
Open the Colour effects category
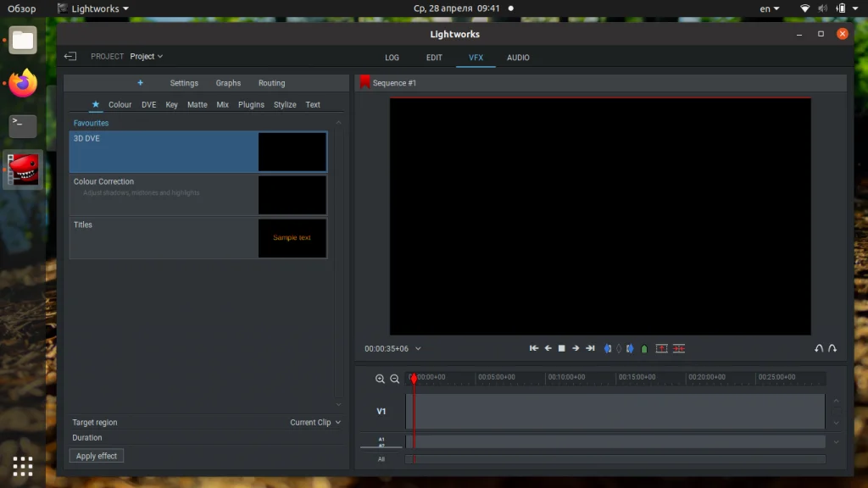(120, 105)
